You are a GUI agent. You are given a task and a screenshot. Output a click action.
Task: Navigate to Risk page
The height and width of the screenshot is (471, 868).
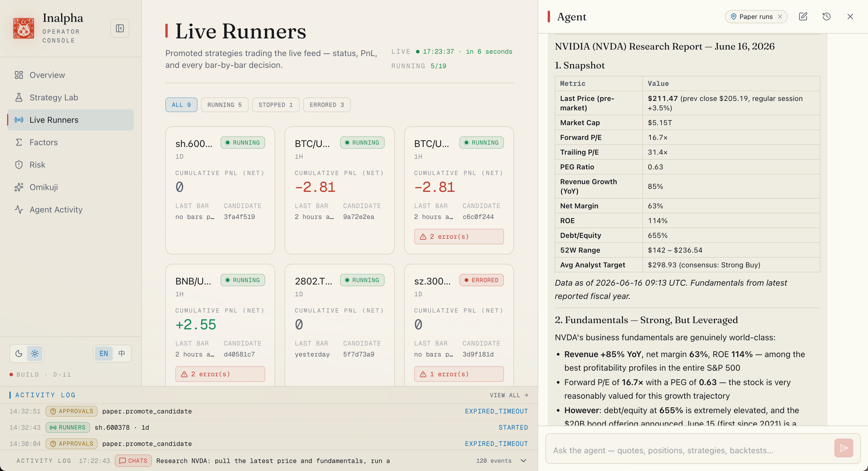tap(71, 165)
